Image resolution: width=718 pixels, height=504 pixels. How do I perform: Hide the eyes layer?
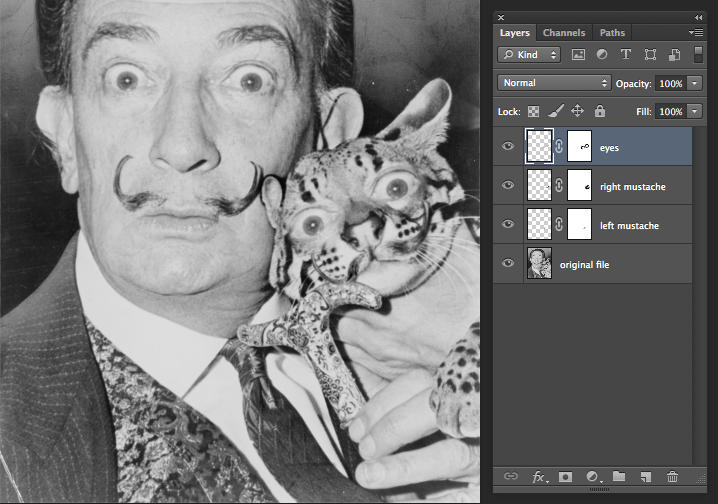pos(508,147)
